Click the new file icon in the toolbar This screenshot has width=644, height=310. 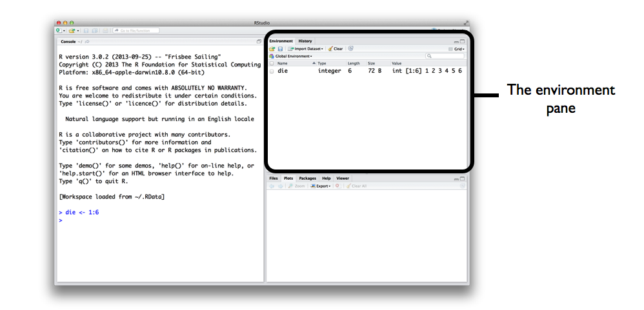click(59, 30)
